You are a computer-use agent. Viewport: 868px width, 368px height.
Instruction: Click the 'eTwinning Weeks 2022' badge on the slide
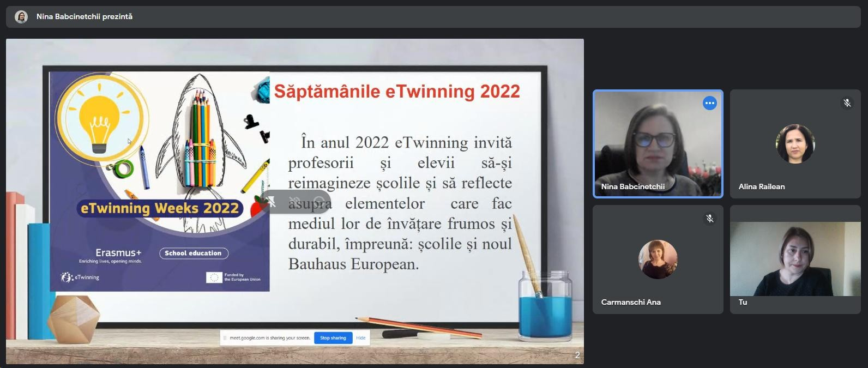click(x=160, y=208)
